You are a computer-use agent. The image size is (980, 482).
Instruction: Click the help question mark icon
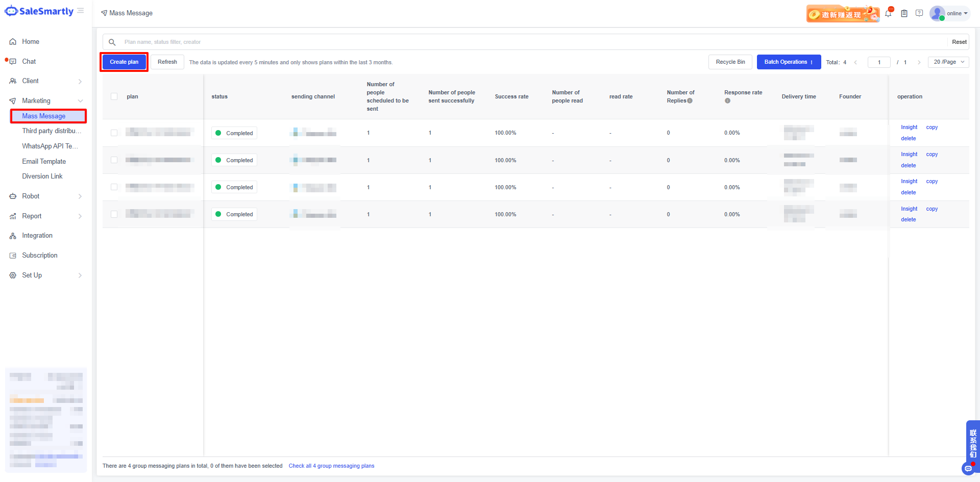919,13
